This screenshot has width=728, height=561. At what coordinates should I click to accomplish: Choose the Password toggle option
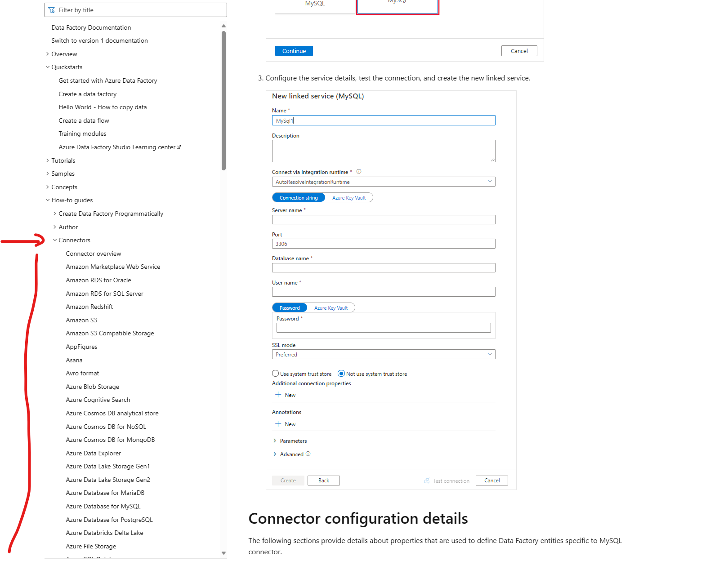click(290, 308)
